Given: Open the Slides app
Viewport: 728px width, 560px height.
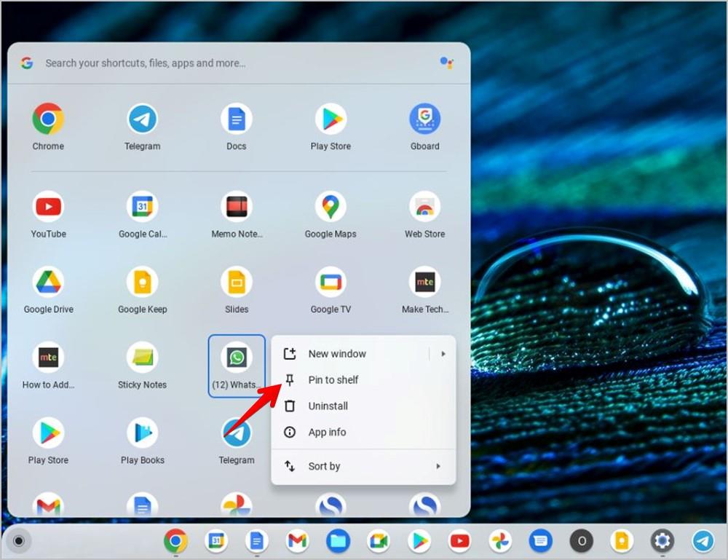Looking at the screenshot, I should tap(237, 282).
